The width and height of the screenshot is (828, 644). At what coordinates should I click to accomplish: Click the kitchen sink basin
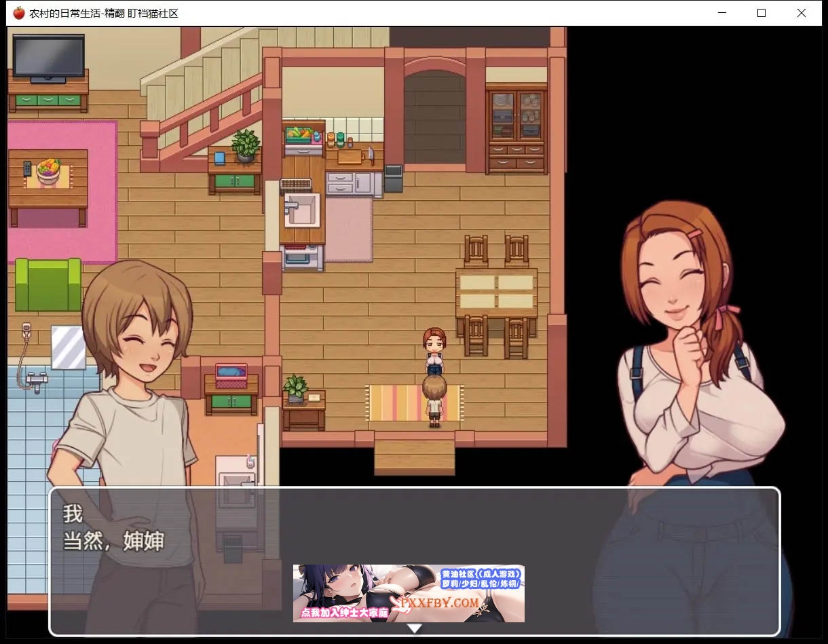[301, 208]
